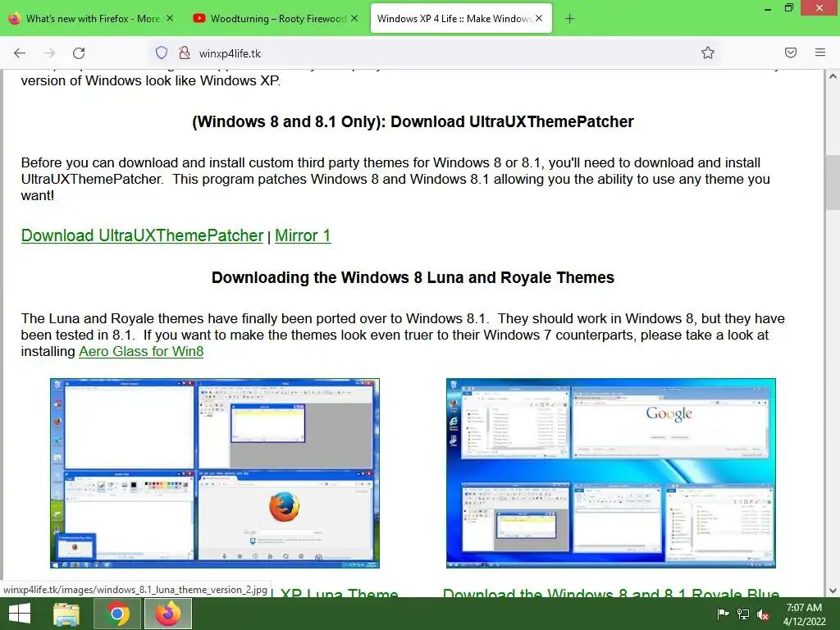Open File Explorer from taskbar
840x630 pixels.
pos(66,614)
